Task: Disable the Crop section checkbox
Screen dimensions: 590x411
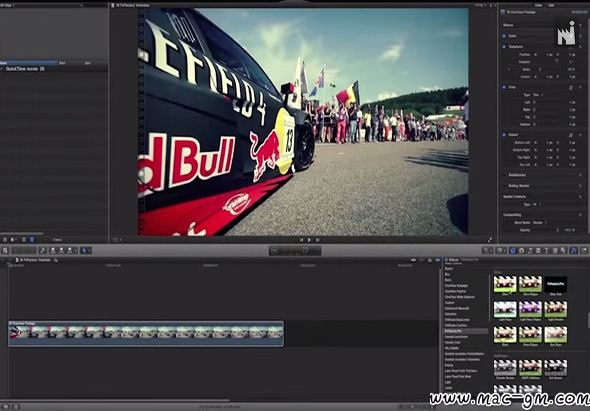Action: pos(504,87)
